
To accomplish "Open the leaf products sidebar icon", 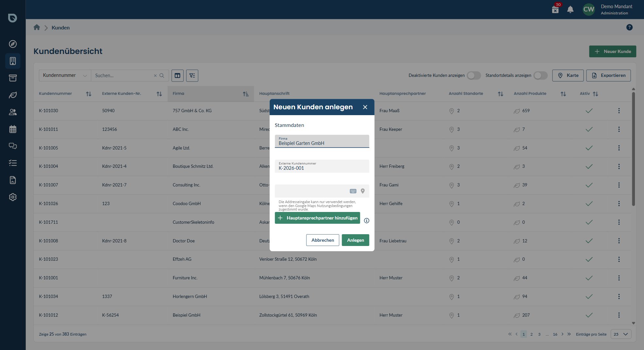I will [x=13, y=95].
